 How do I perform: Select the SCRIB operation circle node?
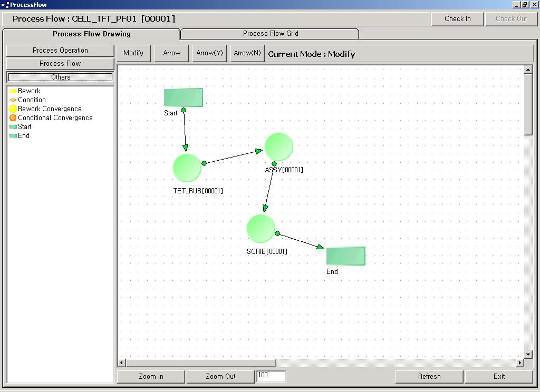(x=261, y=229)
